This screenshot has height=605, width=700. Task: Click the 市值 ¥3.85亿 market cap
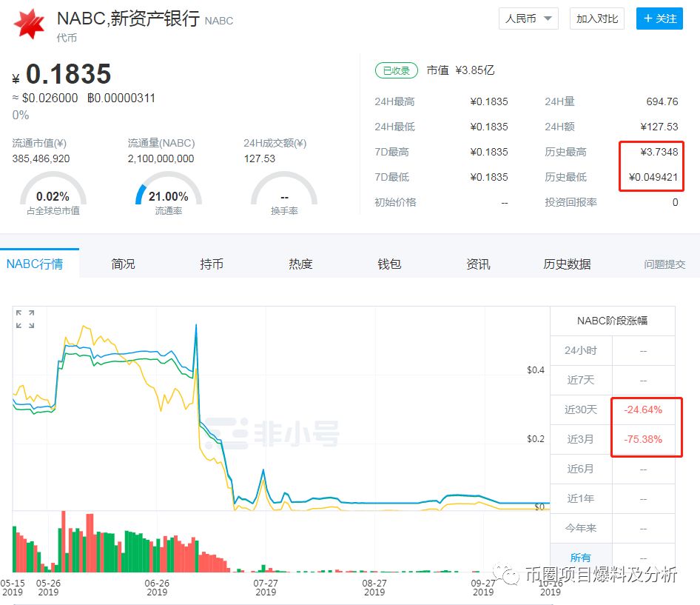[461, 70]
